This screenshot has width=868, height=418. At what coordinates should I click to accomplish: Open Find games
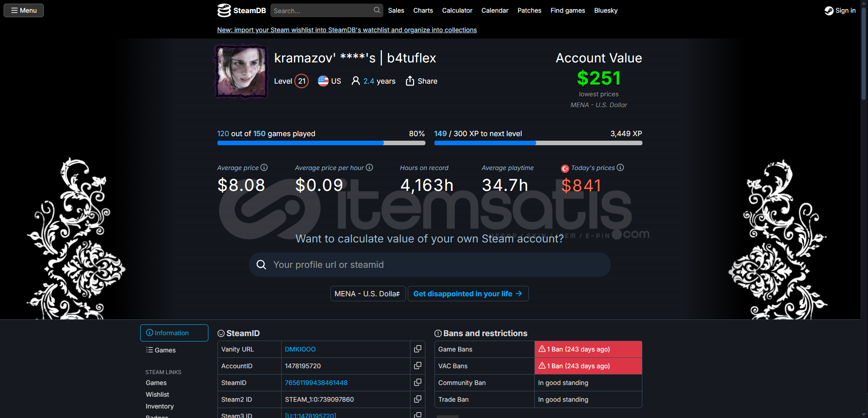pos(568,10)
